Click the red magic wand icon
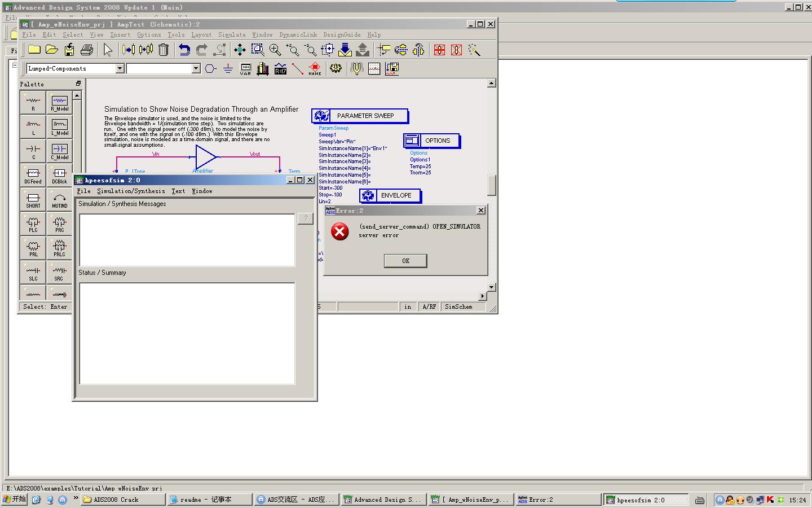812x508 pixels. click(474, 50)
